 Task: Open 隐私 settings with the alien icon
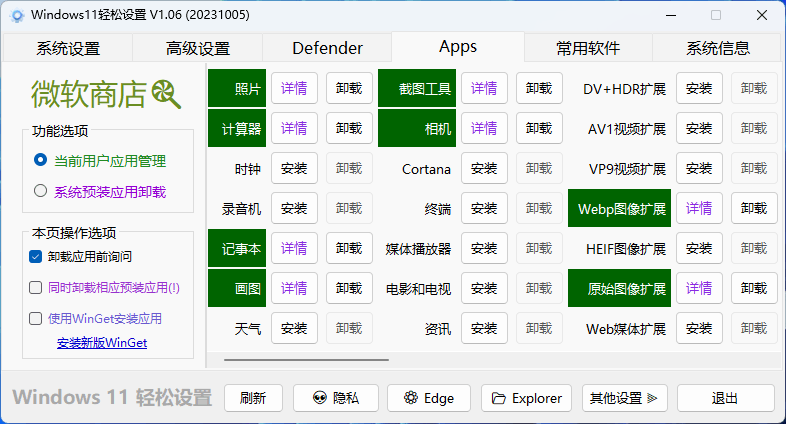pyautogui.click(x=334, y=398)
